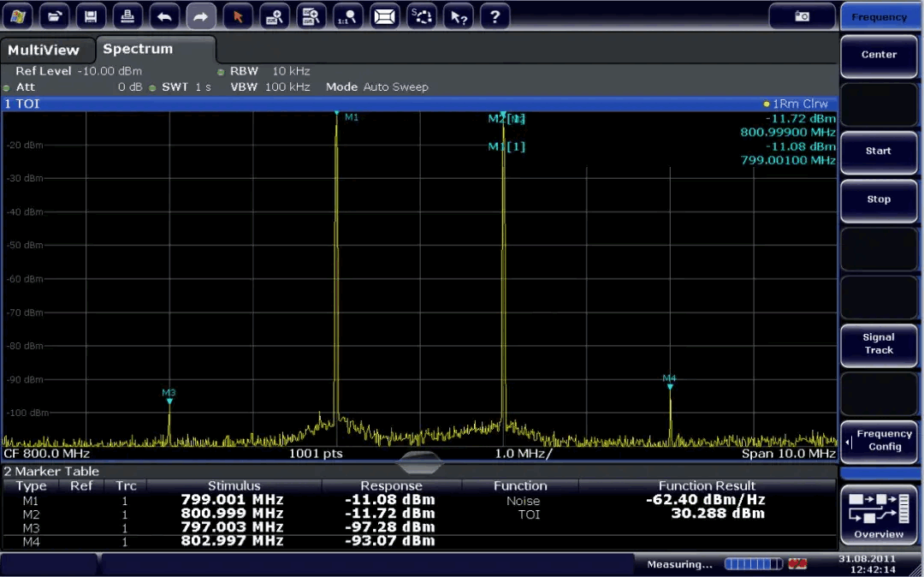The width and height of the screenshot is (924, 577).
Task: Click the window splitter handle below diagram
Action: [419, 463]
